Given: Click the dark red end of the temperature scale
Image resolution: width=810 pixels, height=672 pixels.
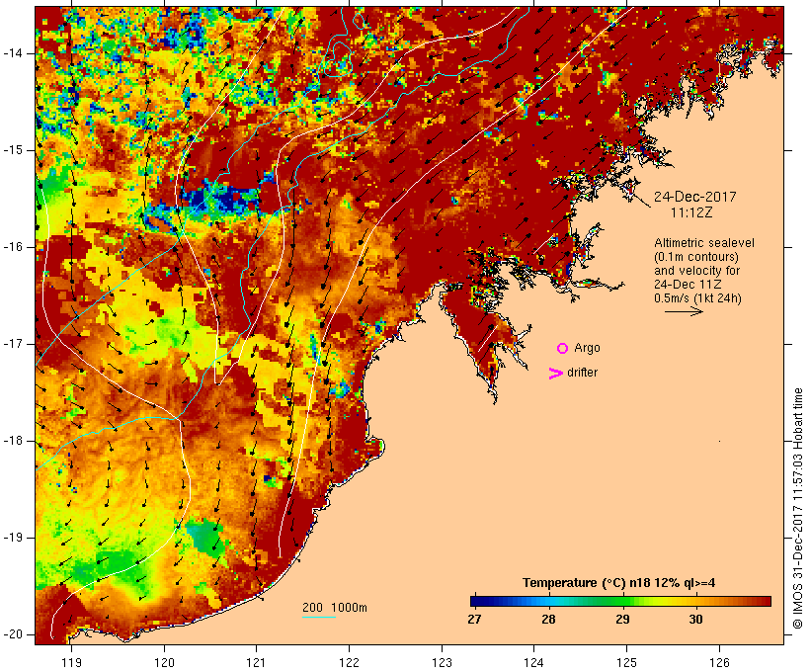Looking at the screenshot, I should (767, 601).
